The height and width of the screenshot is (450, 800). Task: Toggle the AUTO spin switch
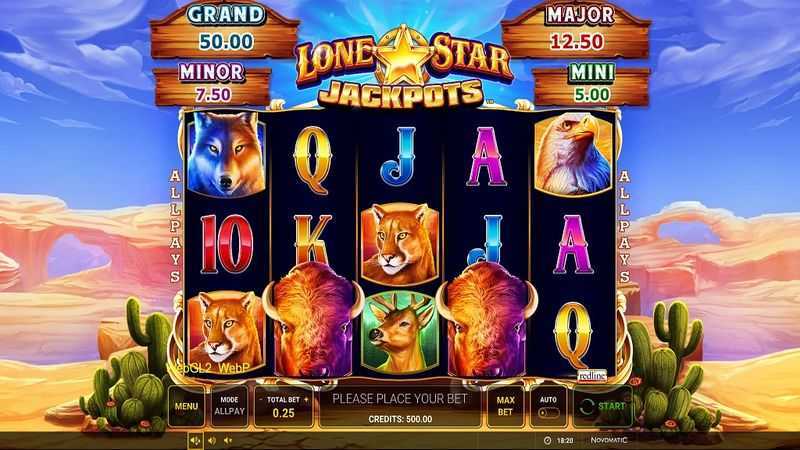coord(548,413)
